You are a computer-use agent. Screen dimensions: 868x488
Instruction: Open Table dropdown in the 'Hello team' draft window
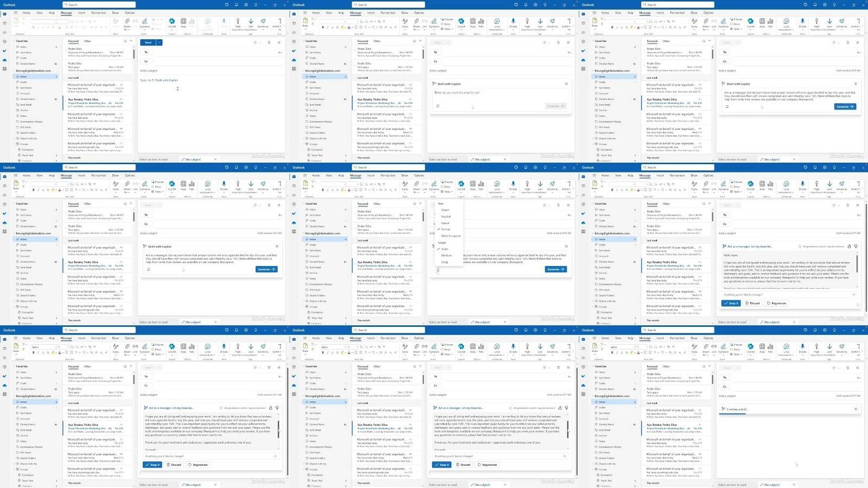736,192
